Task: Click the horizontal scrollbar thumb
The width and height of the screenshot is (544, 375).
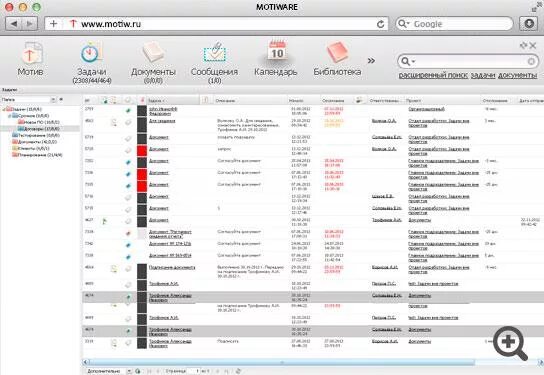Action: [282, 362]
